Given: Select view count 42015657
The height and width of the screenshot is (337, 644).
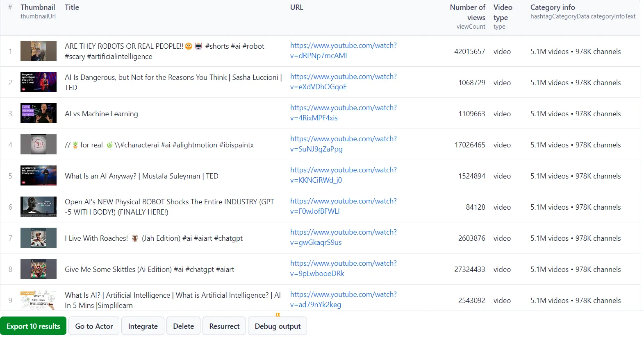Looking at the screenshot, I should tap(469, 52).
